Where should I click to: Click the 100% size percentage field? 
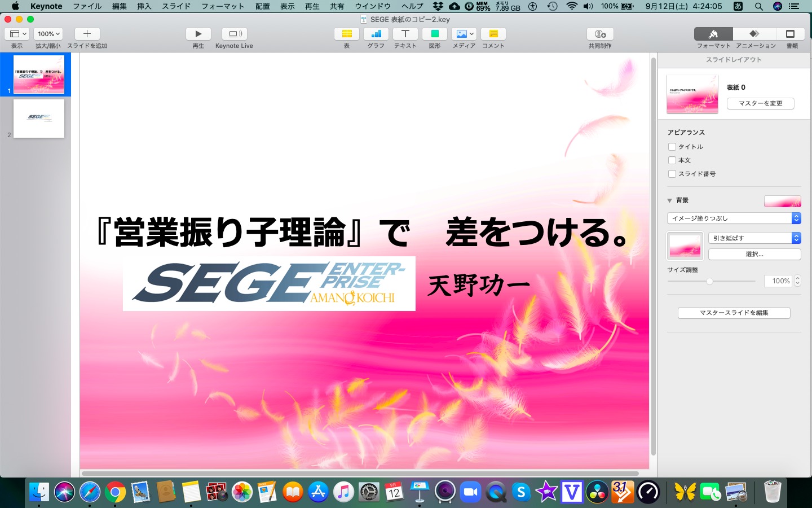click(779, 281)
